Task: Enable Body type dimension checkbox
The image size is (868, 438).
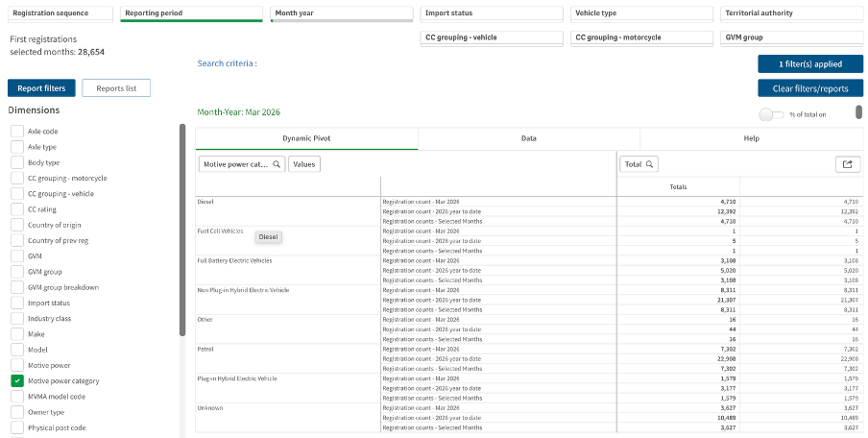Action: tap(17, 162)
